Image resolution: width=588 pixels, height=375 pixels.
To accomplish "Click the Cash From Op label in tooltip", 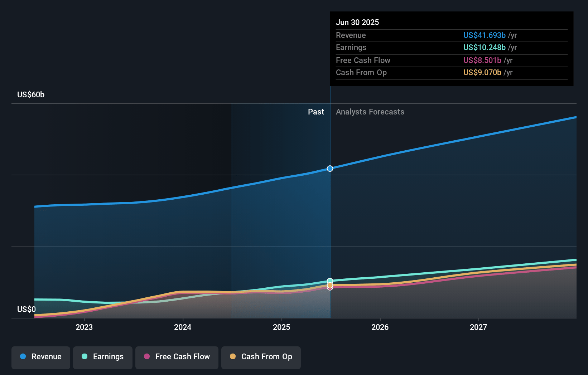I will click(361, 73).
